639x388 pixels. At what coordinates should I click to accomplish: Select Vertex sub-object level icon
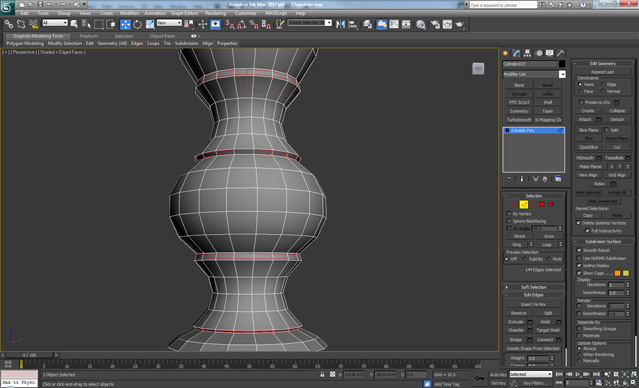(515, 204)
